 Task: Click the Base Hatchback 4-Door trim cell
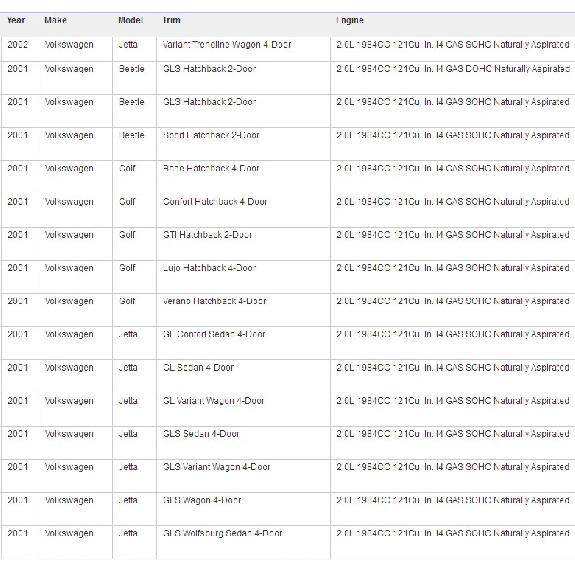[x=211, y=168]
